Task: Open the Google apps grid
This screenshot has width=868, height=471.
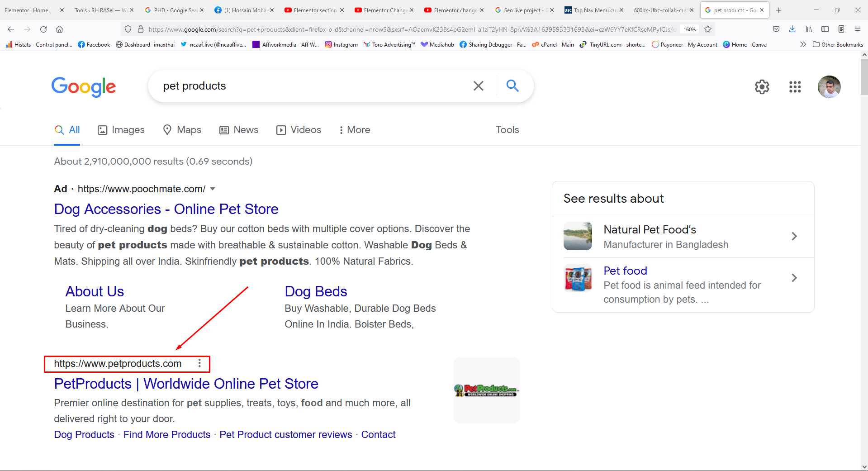Action: click(x=795, y=87)
